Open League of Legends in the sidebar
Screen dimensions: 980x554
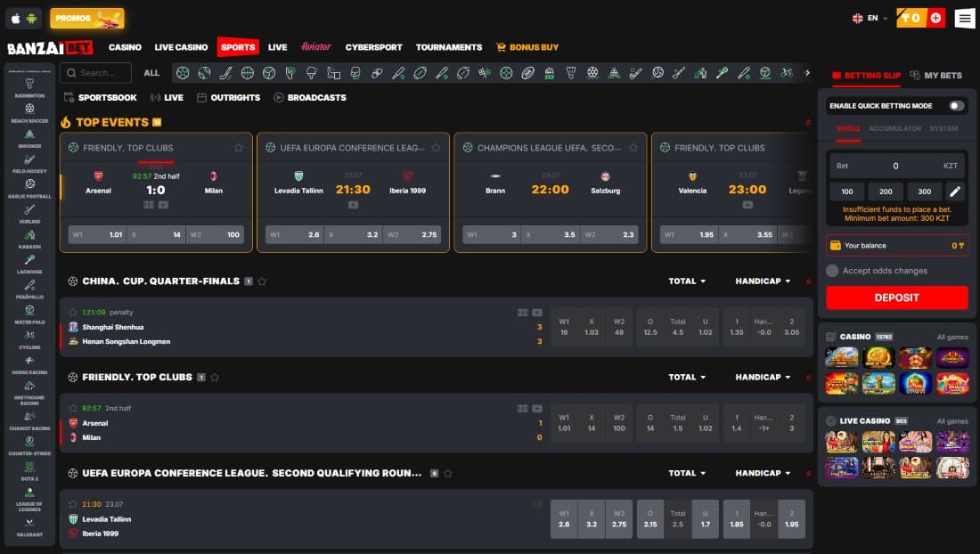click(29, 499)
